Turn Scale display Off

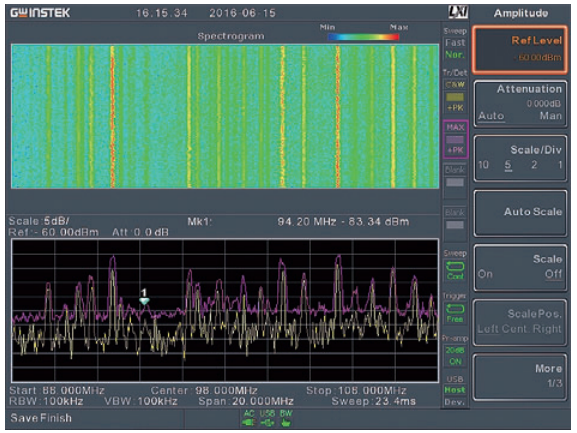(x=553, y=274)
